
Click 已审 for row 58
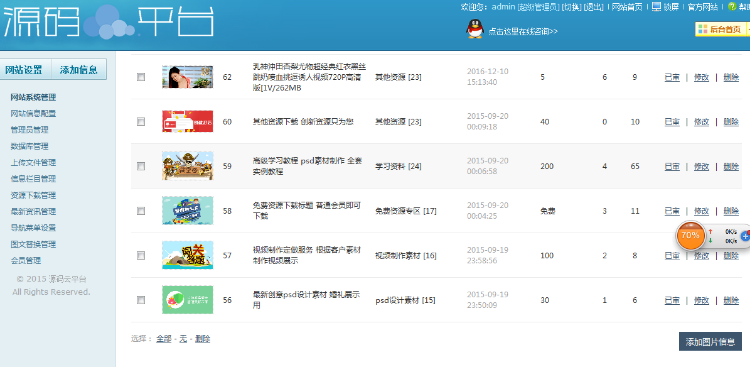672,211
